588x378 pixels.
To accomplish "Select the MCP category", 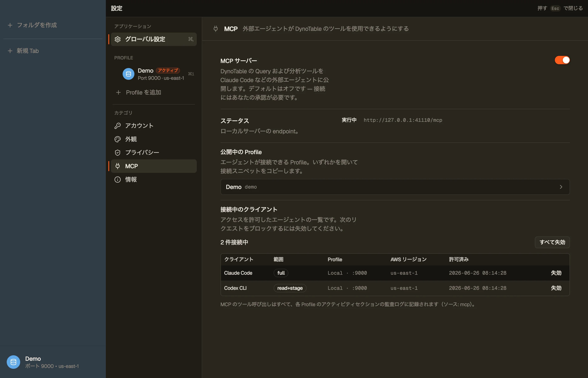I will point(154,166).
